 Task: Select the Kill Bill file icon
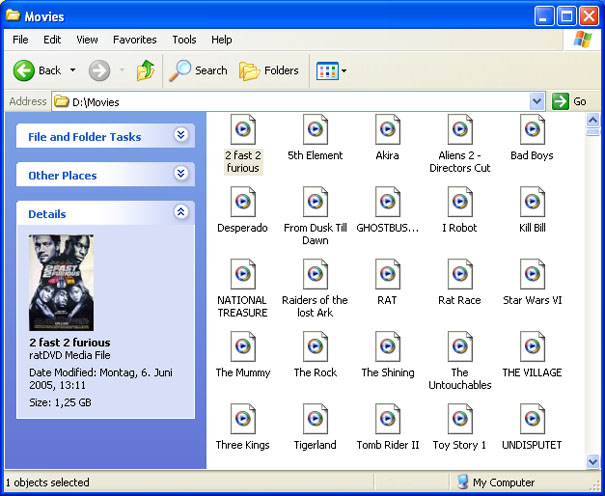point(532,202)
